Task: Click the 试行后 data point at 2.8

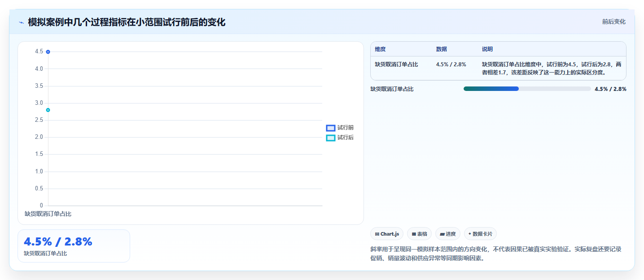Action: 48,110
